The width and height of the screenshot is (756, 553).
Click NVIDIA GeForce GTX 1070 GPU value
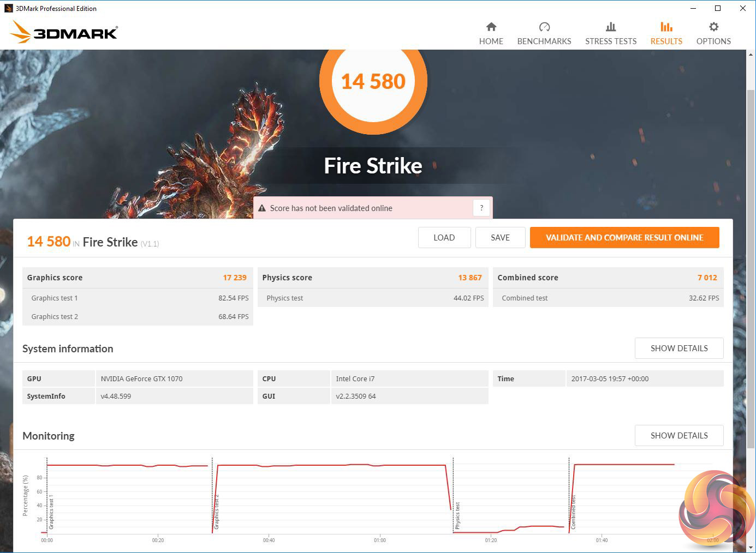pos(142,379)
